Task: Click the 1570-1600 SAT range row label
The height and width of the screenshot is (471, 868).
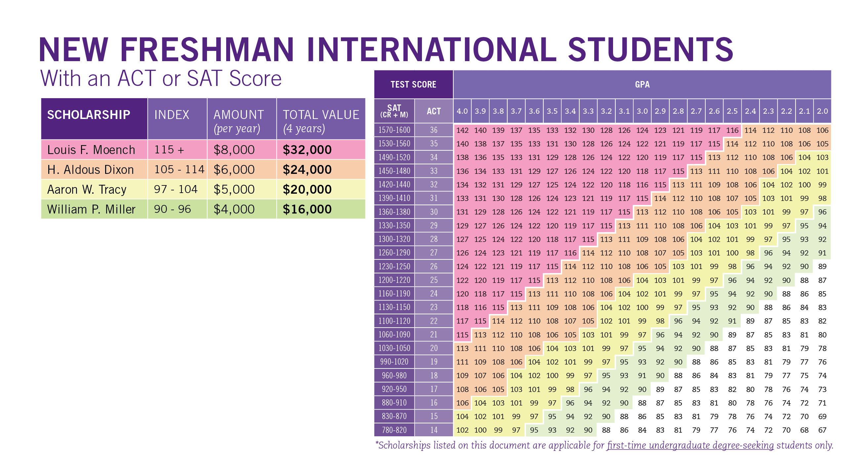Action: (394, 130)
